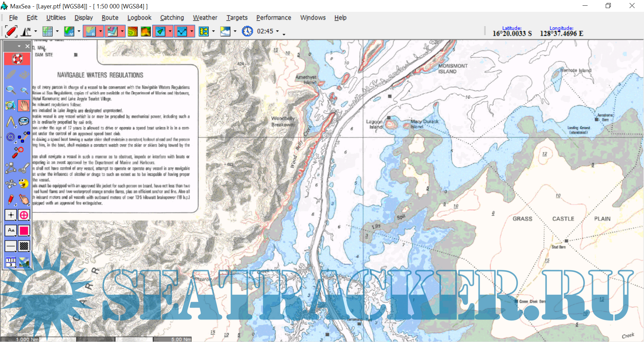This screenshot has width=644, height=342.
Task: Open the north-up orientation dropdown arrow
Action: [x=36, y=32]
